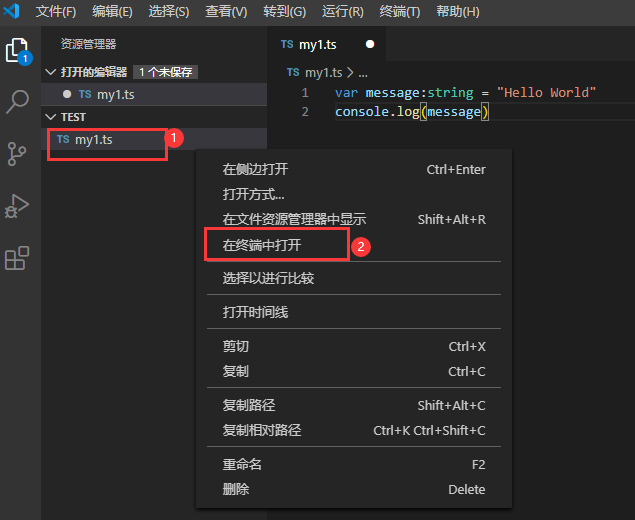Click line number 1 in gutter

[x=305, y=93]
